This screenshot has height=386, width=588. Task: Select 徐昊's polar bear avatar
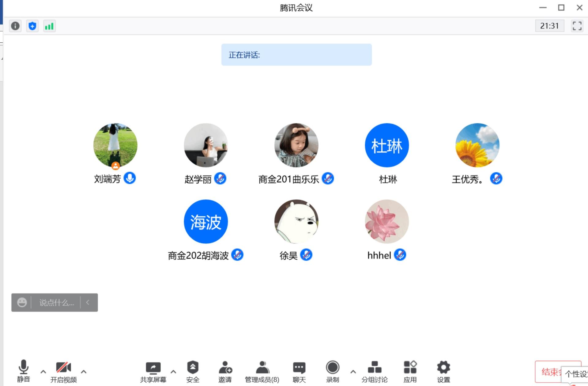(x=296, y=222)
